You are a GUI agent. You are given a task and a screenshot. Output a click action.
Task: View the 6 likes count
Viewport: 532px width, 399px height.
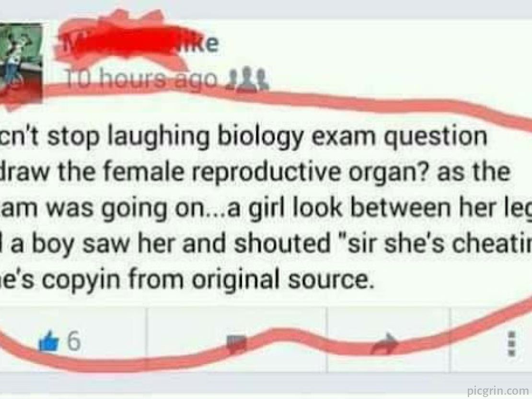coord(74,341)
